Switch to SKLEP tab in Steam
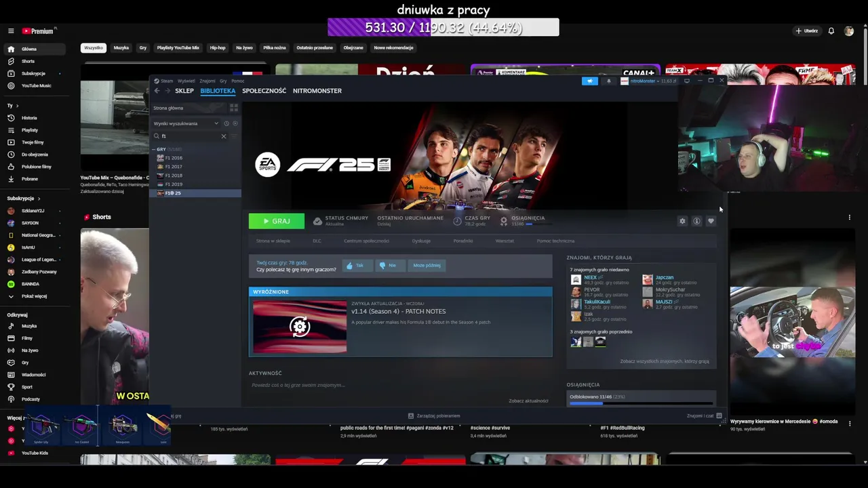The height and width of the screenshot is (488, 868). (x=184, y=91)
